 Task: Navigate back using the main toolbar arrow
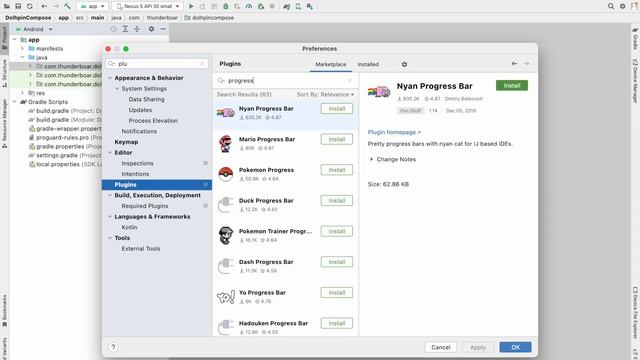pos(44,6)
